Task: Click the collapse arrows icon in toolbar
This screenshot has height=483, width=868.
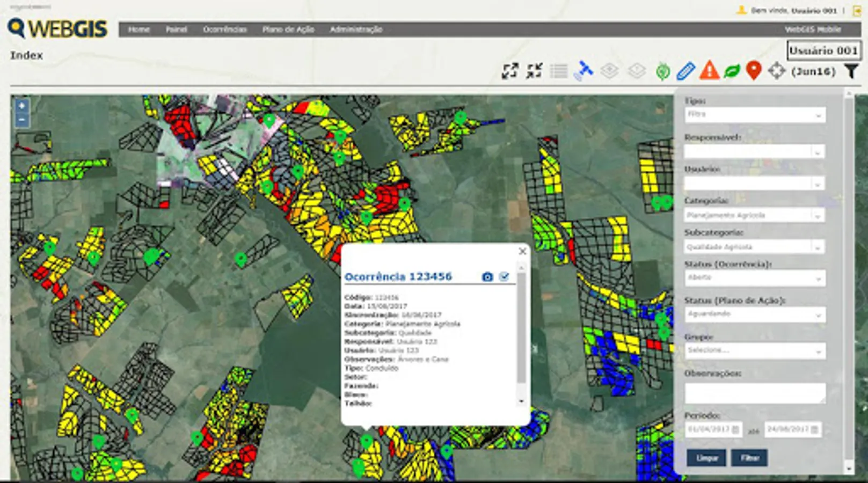Action: (x=534, y=71)
